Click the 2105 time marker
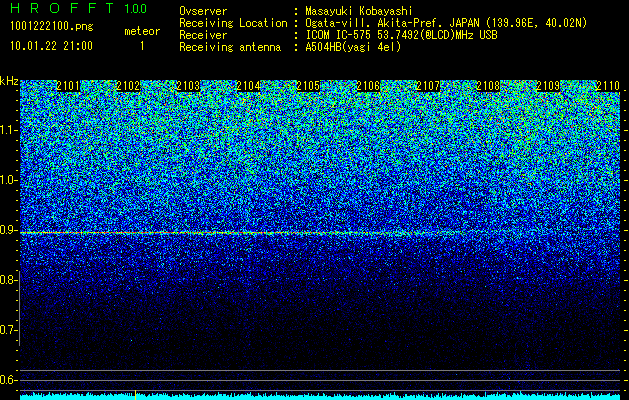 308,86
